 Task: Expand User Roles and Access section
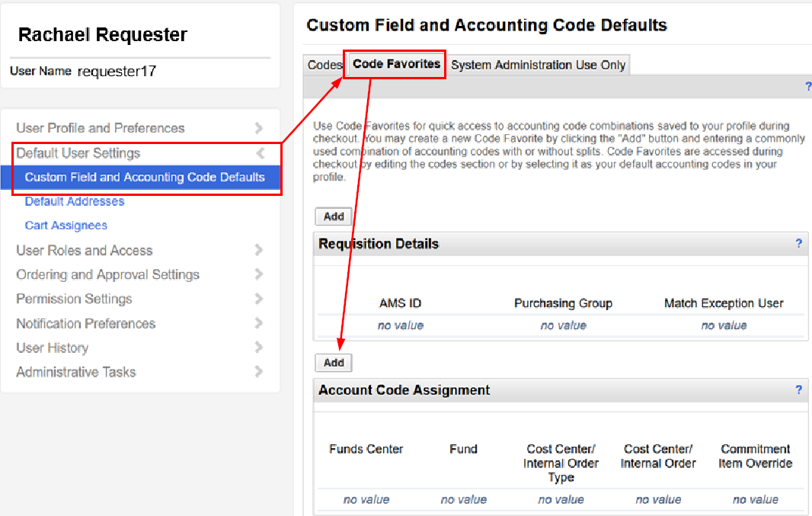(x=259, y=250)
